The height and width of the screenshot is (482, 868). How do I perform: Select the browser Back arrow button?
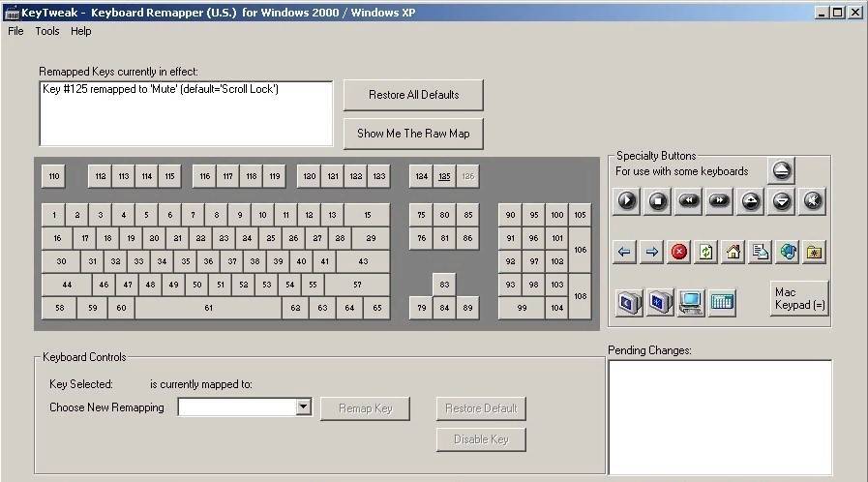point(624,252)
